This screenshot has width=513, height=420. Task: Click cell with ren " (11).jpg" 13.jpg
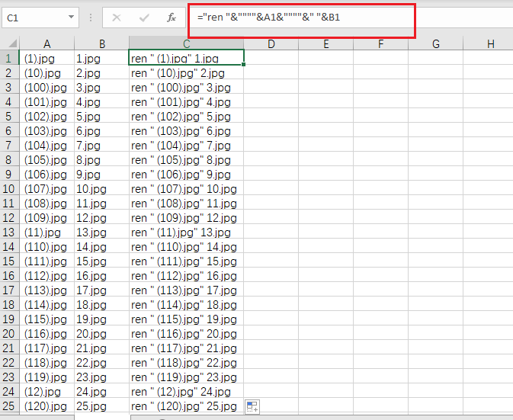(x=186, y=232)
